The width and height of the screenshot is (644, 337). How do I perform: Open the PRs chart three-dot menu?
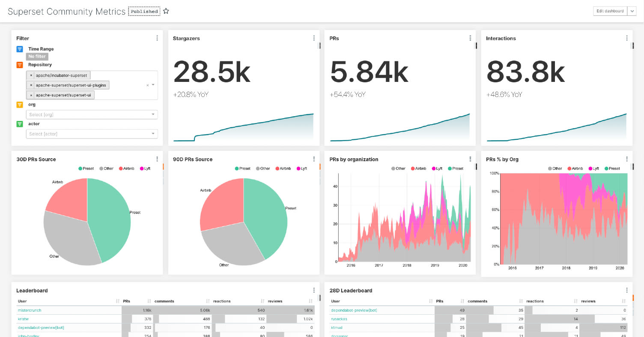click(x=471, y=38)
